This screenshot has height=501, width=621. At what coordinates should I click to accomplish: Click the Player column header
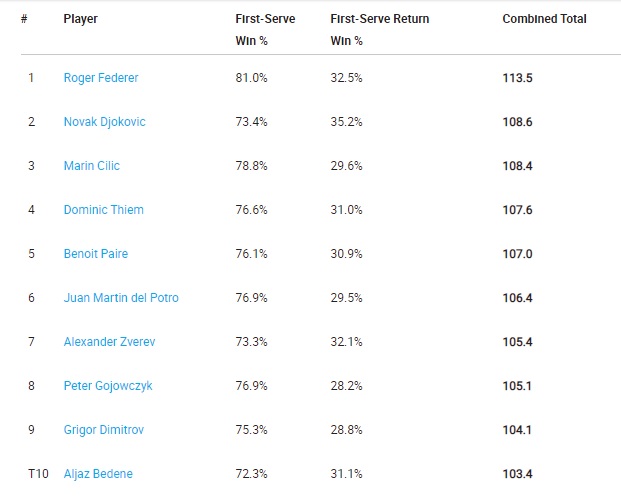[x=80, y=19]
